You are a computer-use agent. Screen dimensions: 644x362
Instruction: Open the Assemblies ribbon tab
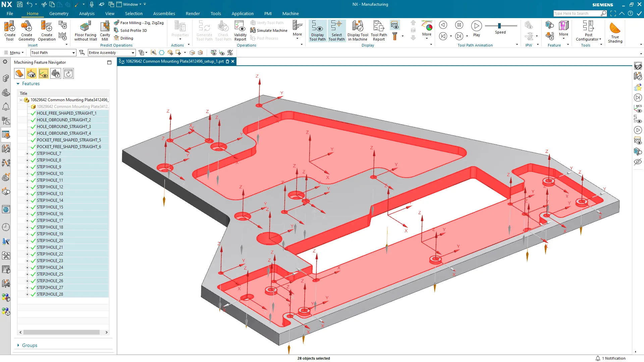point(164,14)
